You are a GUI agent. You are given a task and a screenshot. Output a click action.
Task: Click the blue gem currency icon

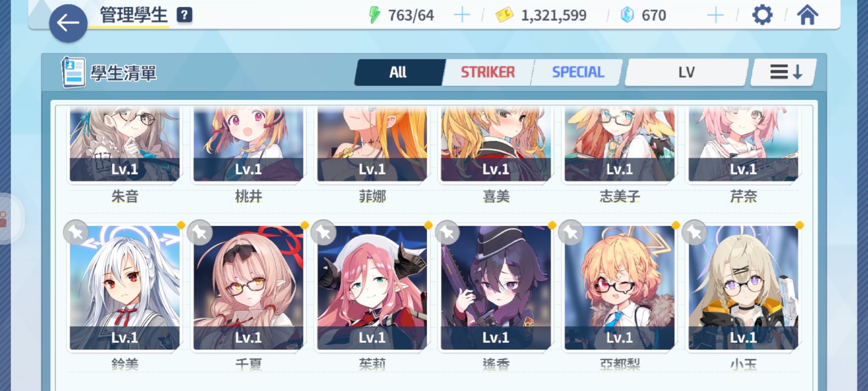pos(627,15)
